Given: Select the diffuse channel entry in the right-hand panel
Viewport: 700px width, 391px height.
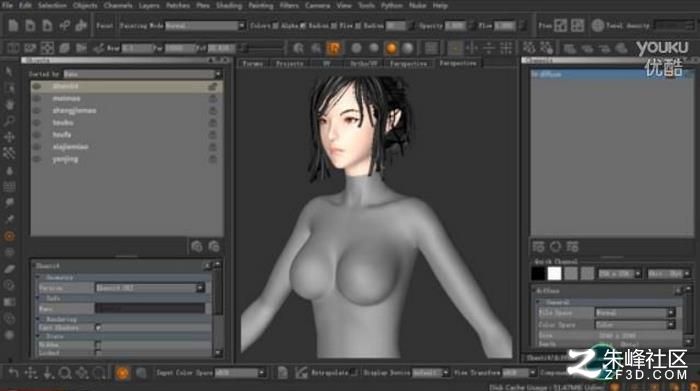Looking at the screenshot, I should [x=611, y=75].
